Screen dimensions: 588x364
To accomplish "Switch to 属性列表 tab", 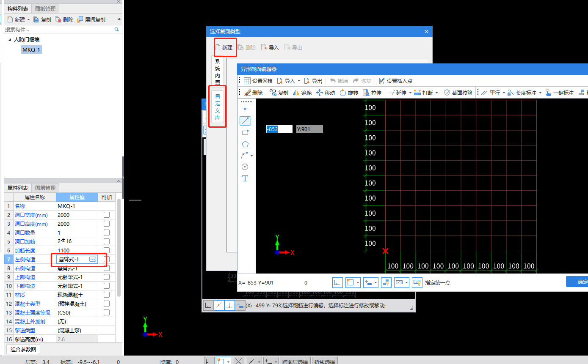I will click(18, 188).
